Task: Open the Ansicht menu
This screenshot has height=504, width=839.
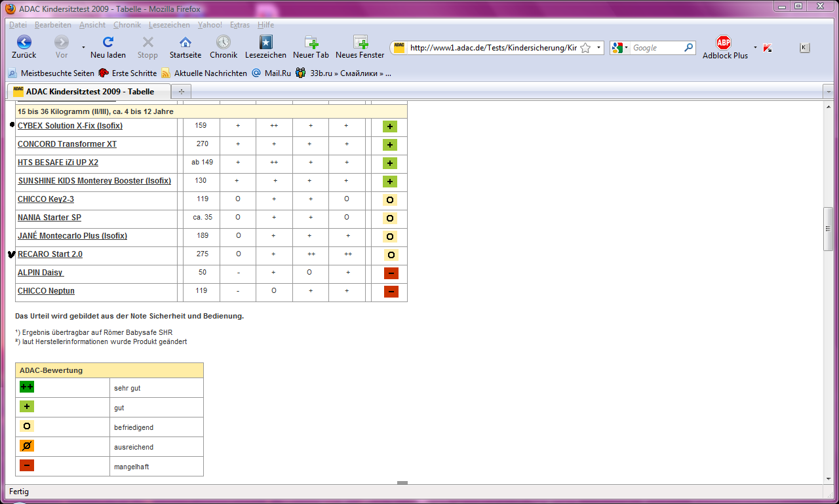Action: tap(92, 25)
